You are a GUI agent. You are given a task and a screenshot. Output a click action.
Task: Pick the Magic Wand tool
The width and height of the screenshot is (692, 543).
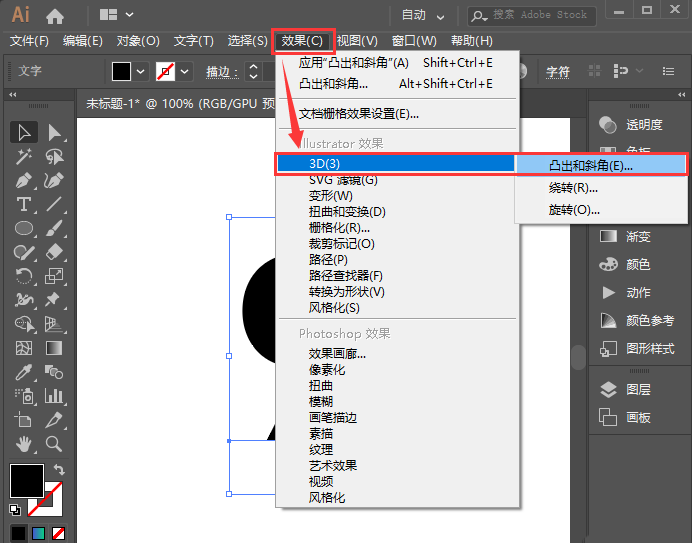(x=24, y=157)
